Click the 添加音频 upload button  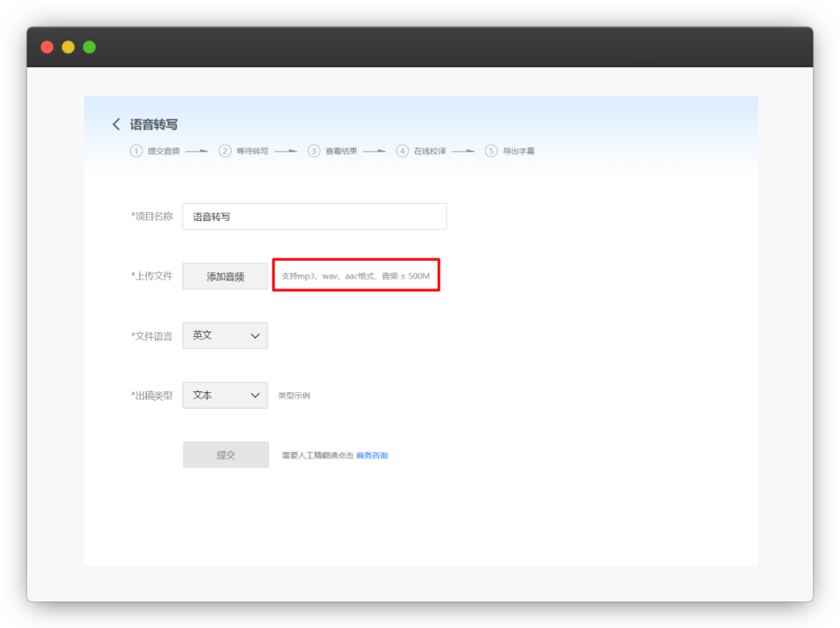[x=225, y=276]
